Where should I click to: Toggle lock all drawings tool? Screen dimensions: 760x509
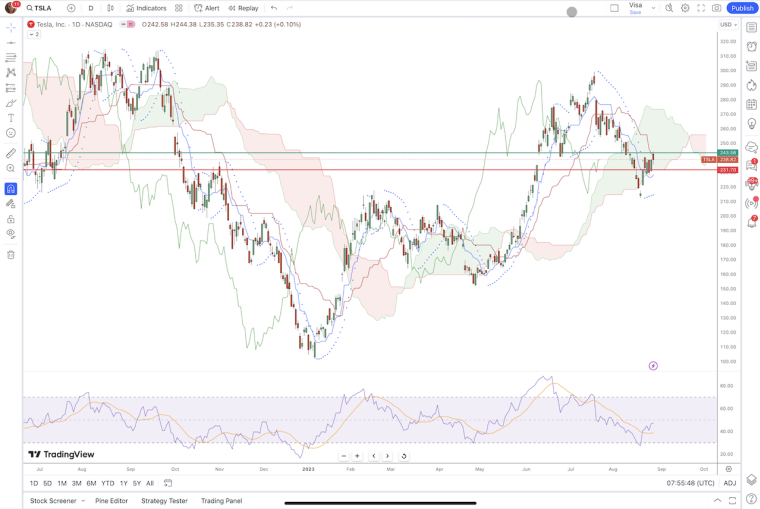11,219
